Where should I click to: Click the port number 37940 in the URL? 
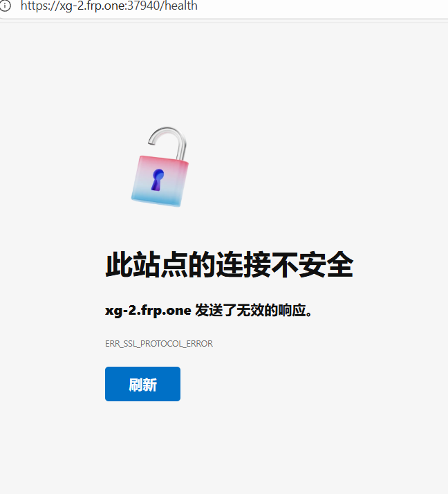click(x=144, y=6)
